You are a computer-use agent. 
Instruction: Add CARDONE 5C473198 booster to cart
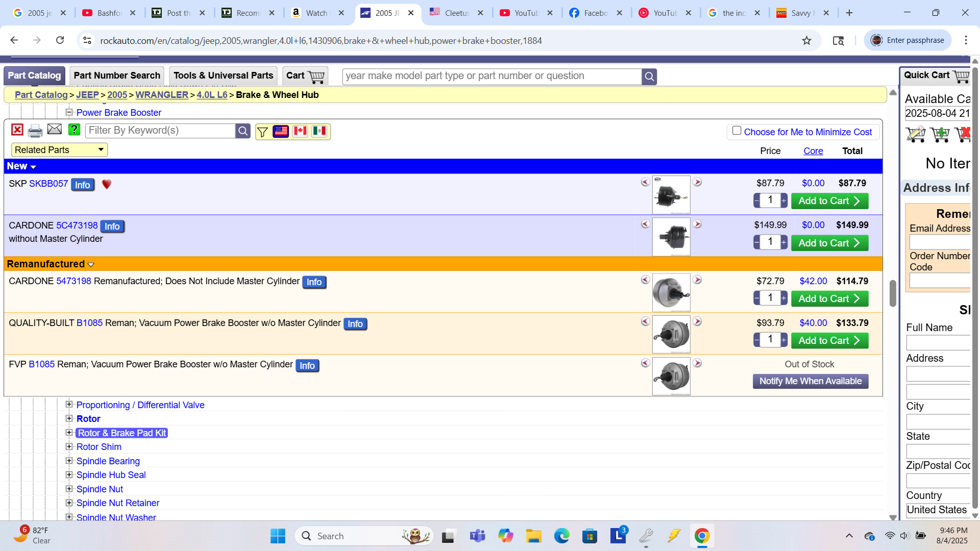(829, 243)
